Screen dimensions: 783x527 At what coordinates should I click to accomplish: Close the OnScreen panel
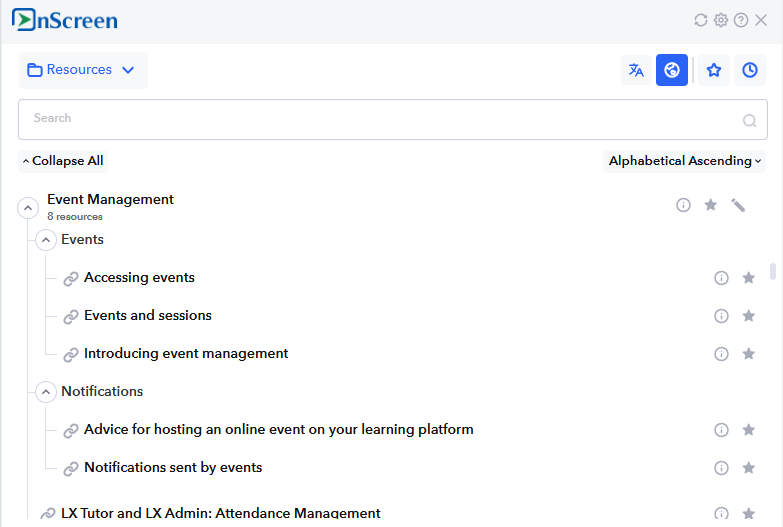tap(761, 20)
